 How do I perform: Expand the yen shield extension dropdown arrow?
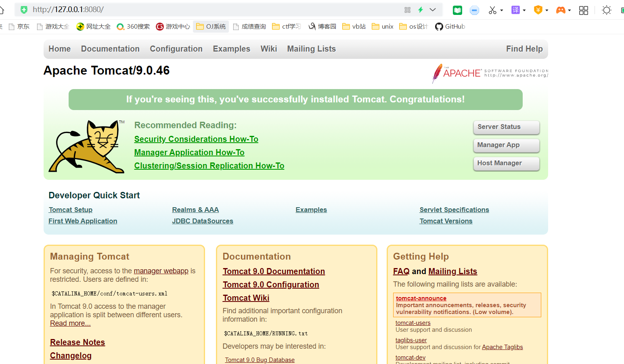click(x=547, y=10)
